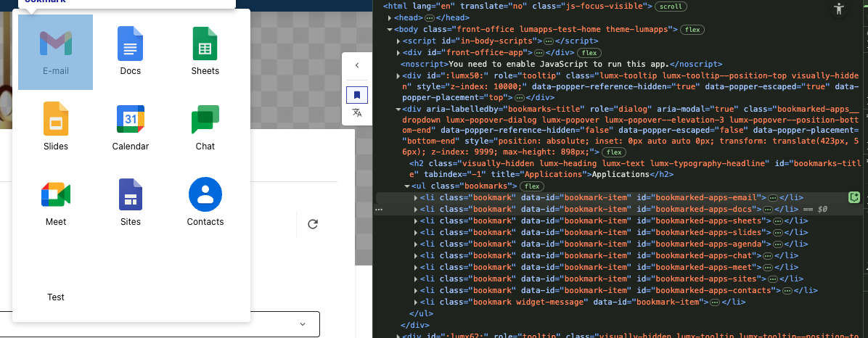868x338 pixels.
Task: Open the Docs app bookmark
Action: click(x=130, y=52)
